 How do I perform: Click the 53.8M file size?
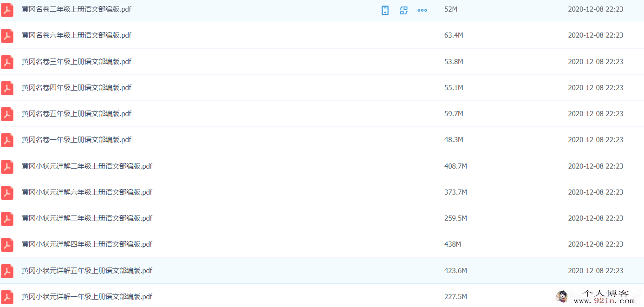coord(454,62)
